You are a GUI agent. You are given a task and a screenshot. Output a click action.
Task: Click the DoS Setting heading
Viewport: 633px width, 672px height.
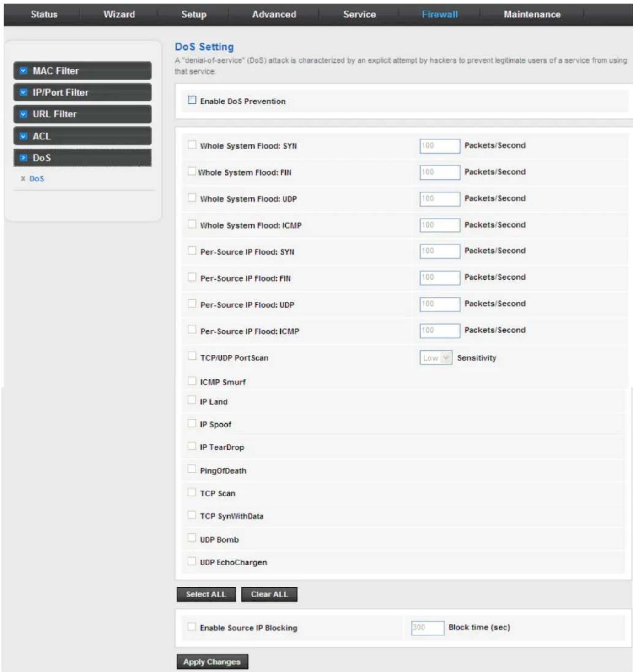[204, 47]
